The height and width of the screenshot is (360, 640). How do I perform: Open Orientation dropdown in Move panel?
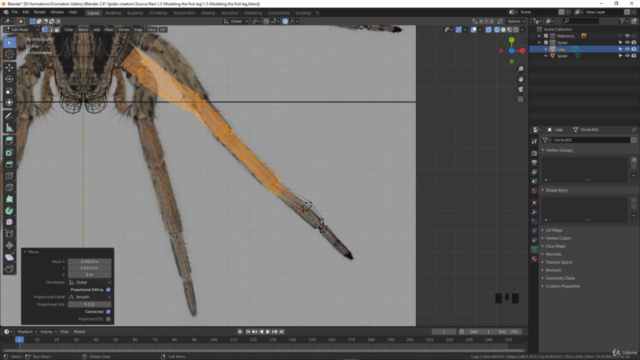coord(89,282)
